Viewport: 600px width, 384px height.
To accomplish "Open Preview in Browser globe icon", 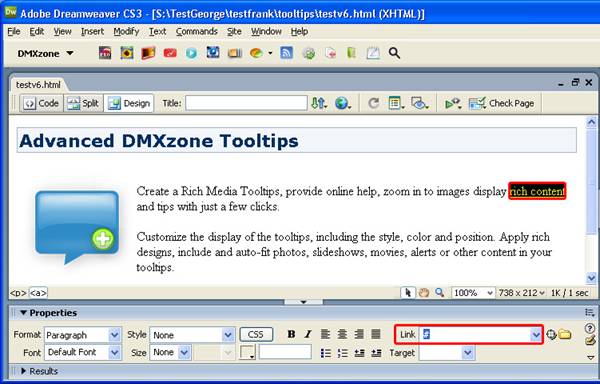I will tap(343, 103).
